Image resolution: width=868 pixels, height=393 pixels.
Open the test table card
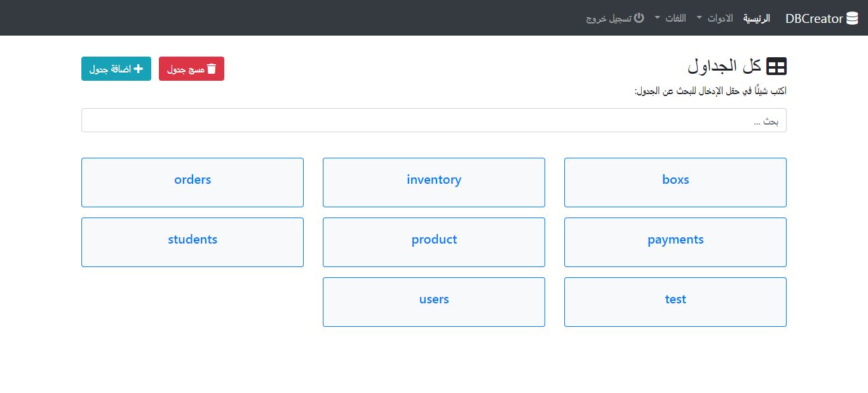click(x=675, y=301)
